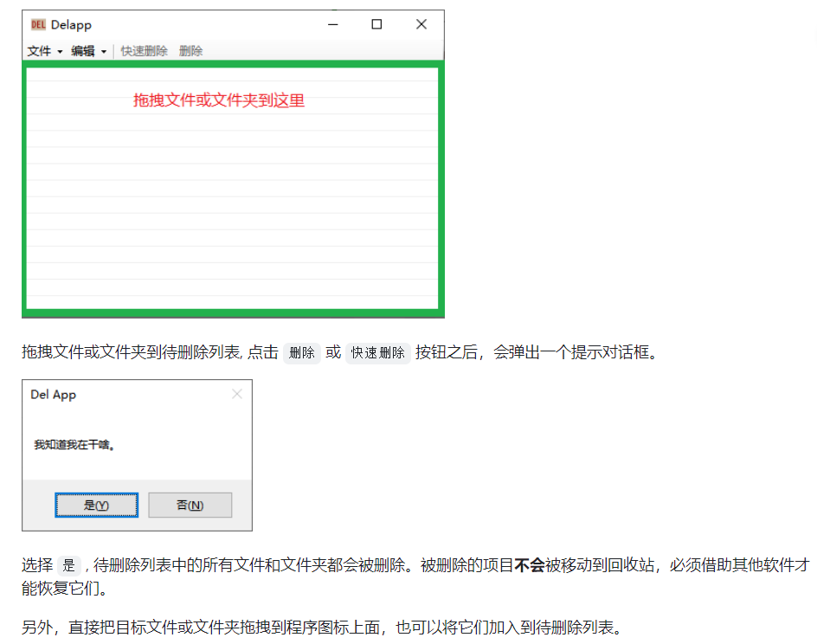Screen dimensions: 817x644
Task: Close the Del App confirmation dialog
Action: point(237,395)
